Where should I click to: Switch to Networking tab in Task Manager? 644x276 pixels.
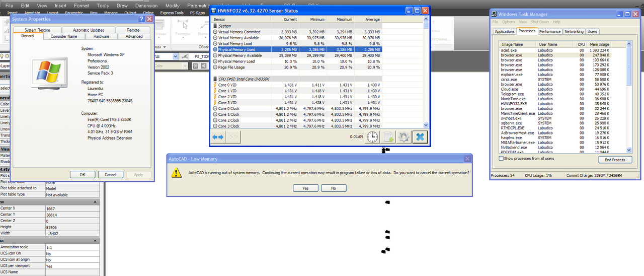tap(574, 31)
